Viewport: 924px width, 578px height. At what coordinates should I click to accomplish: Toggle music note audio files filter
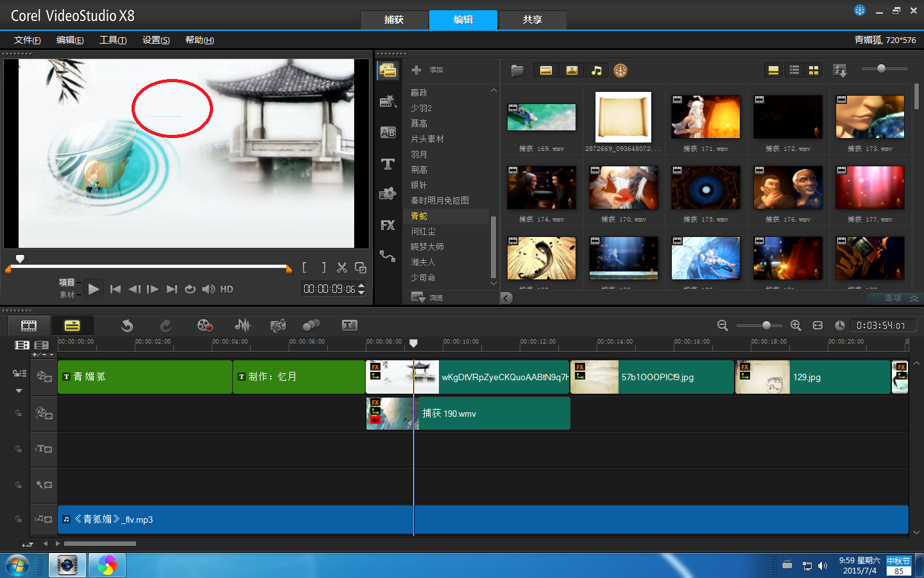(597, 71)
